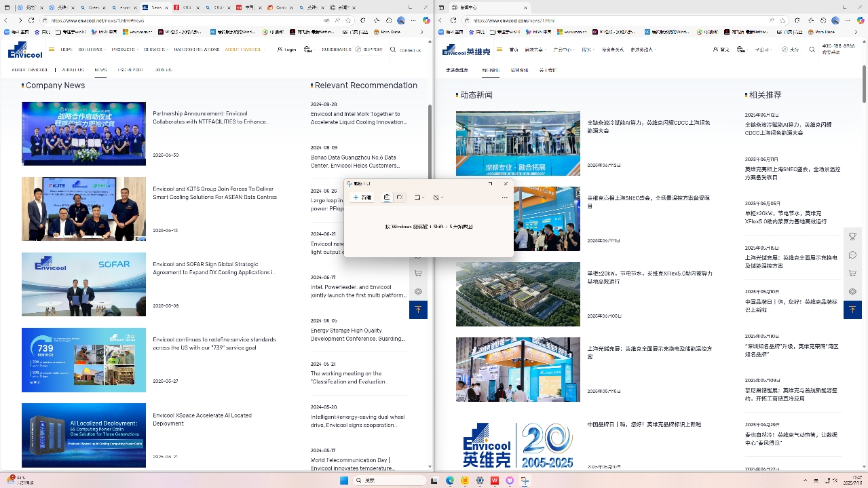Click SUPPORT button on English site

point(369,50)
